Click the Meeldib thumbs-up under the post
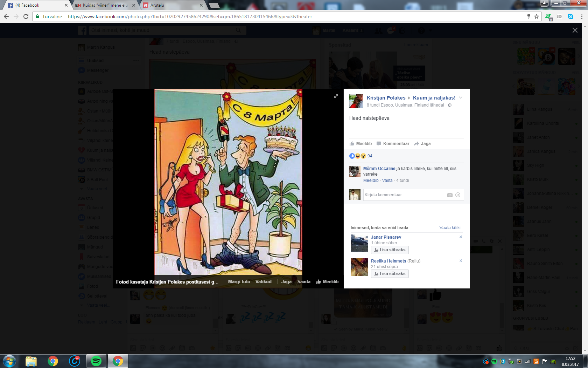The height and width of the screenshot is (368, 588). 360,144
